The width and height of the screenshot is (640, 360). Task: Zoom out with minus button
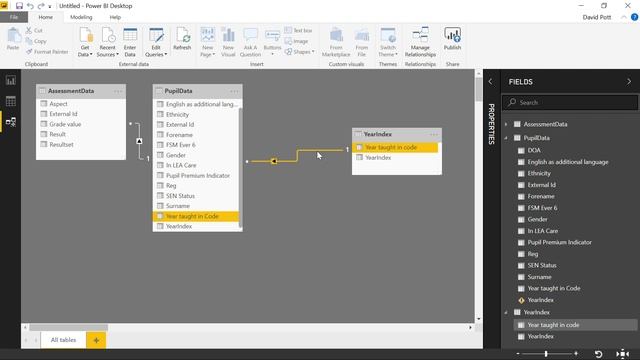point(518,353)
